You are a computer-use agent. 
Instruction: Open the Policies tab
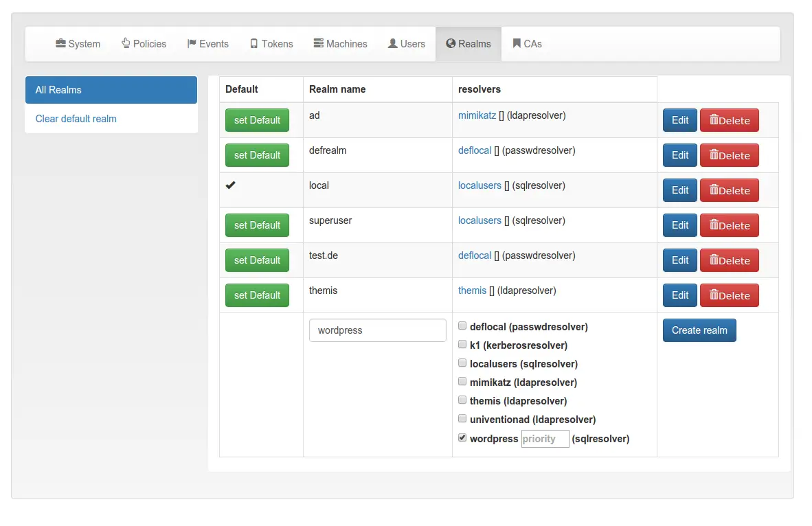(x=144, y=44)
